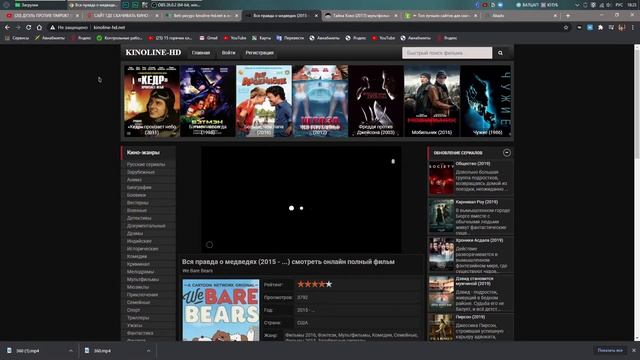Image resolution: width=640 pixels, height=360 pixels.
Task: Open the Общество (2019) series entry
Action: click(473, 164)
